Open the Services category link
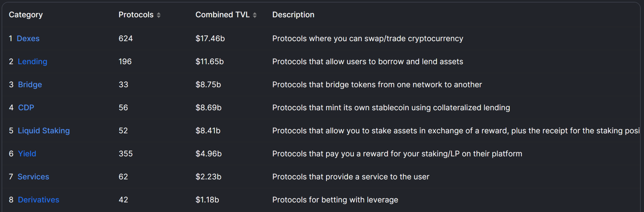This screenshot has width=644, height=212. (x=33, y=177)
